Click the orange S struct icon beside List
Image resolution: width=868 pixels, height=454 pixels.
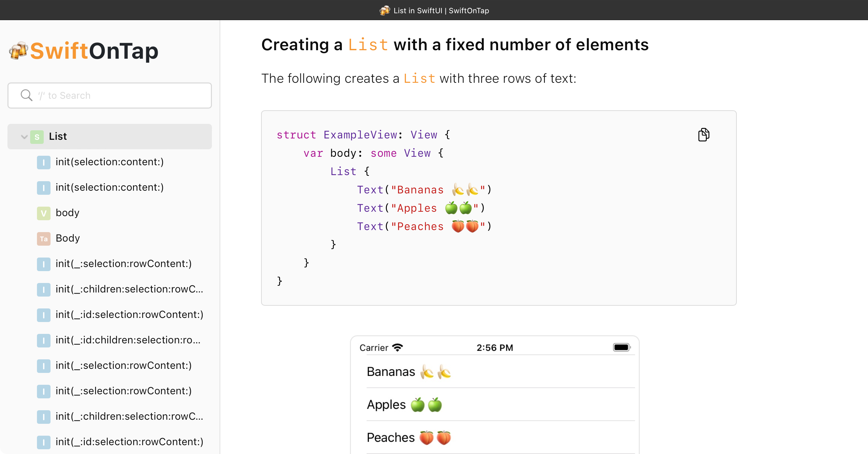click(x=37, y=137)
